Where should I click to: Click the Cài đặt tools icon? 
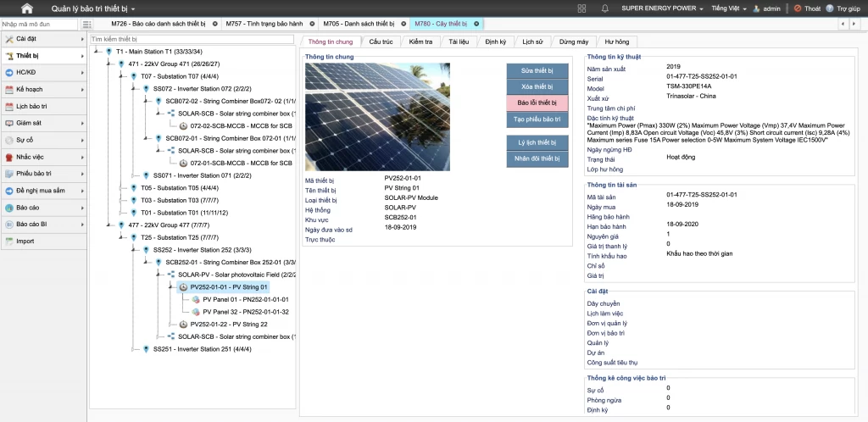9,39
